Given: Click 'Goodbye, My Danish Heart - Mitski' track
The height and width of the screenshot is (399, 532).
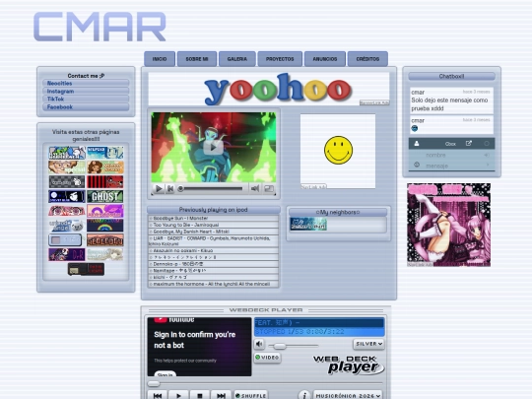Looking at the screenshot, I should (x=213, y=232).
